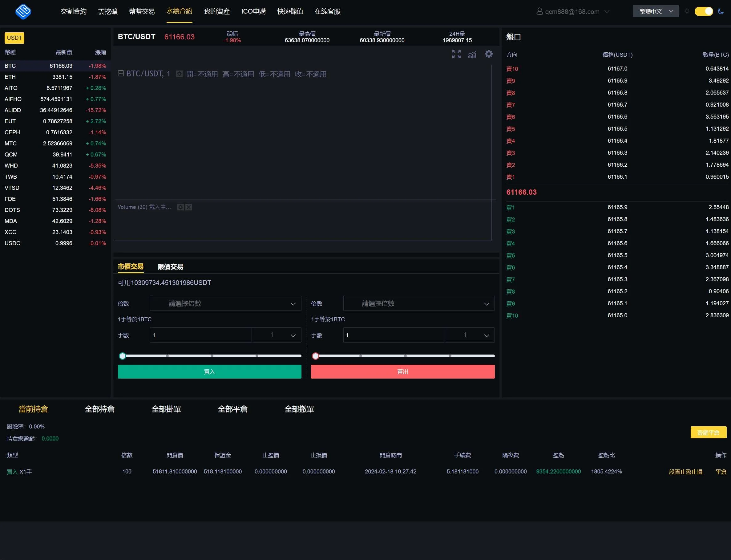Toggle the dark/light theme switch
Image resolution: width=731 pixels, height=560 pixels.
pyautogui.click(x=703, y=11)
